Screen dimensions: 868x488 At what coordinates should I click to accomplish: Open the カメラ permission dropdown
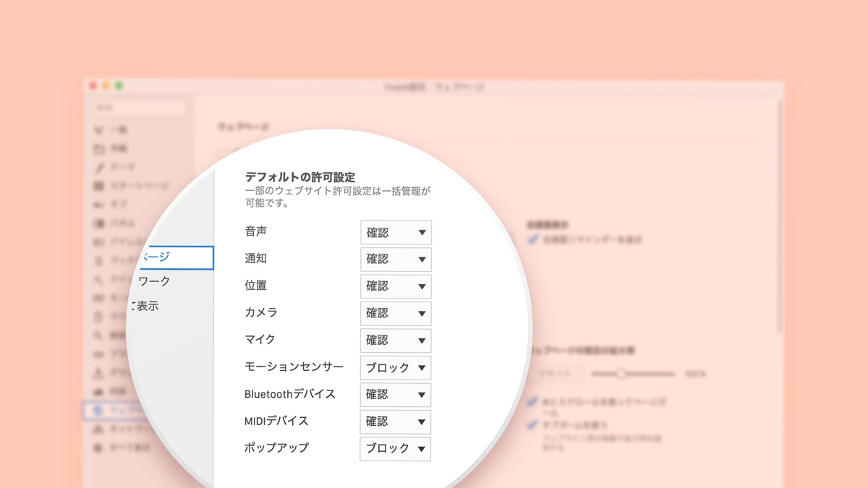tap(396, 314)
